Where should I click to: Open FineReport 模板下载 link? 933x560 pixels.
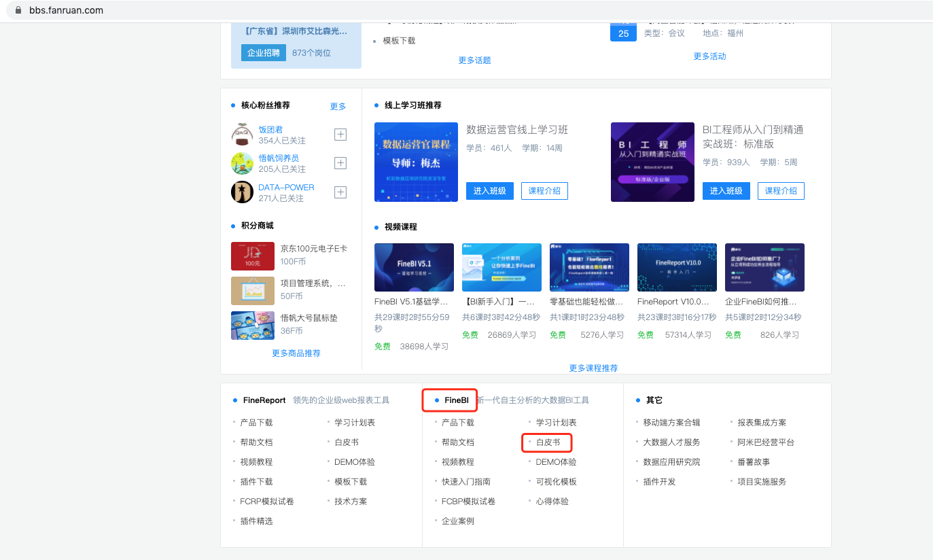(x=351, y=482)
